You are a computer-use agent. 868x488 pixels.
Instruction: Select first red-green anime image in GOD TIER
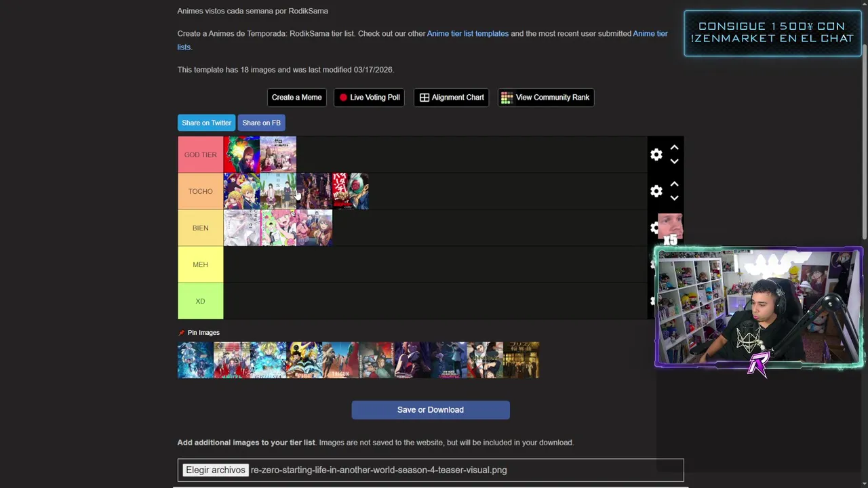click(241, 155)
